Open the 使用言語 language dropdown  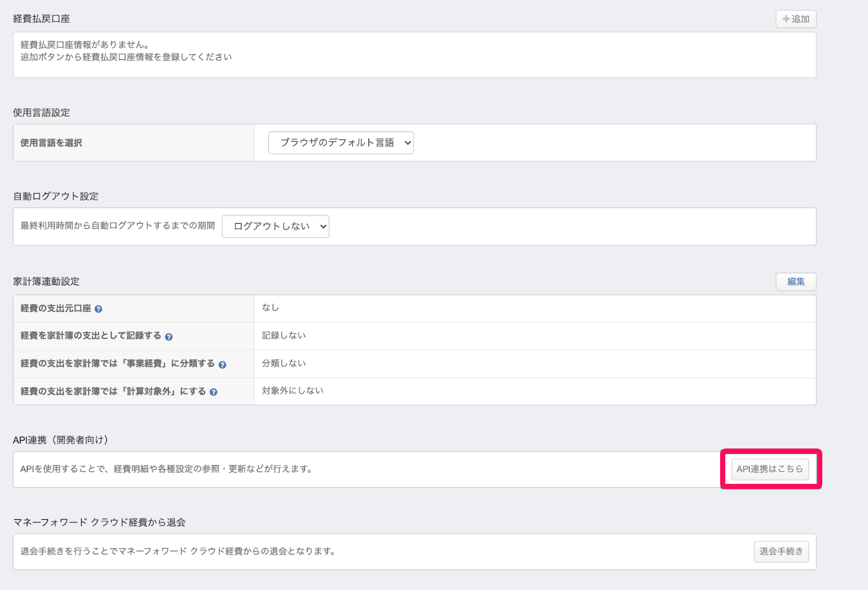point(341,143)
